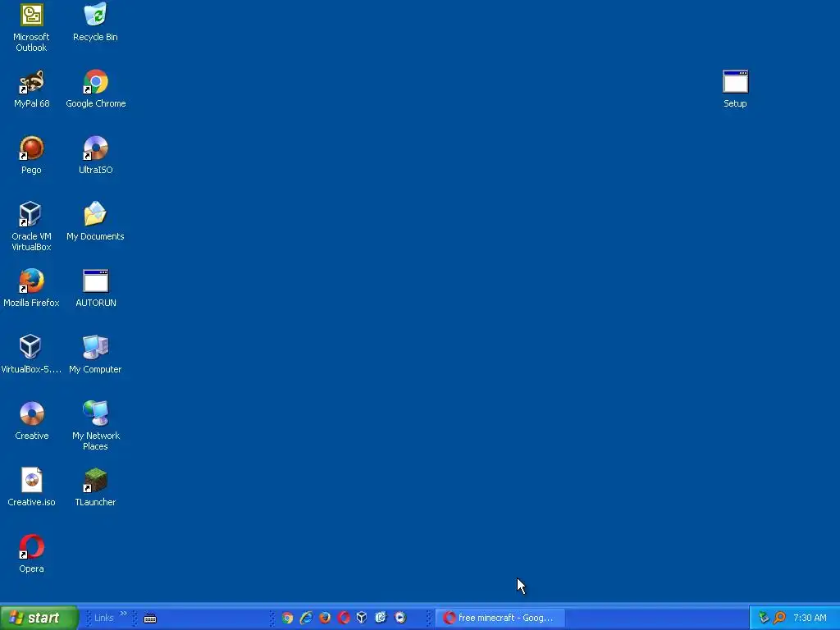The image size is (840, 630).
Task: Click the 7:30 AM system clock
Action: (810, 618)
